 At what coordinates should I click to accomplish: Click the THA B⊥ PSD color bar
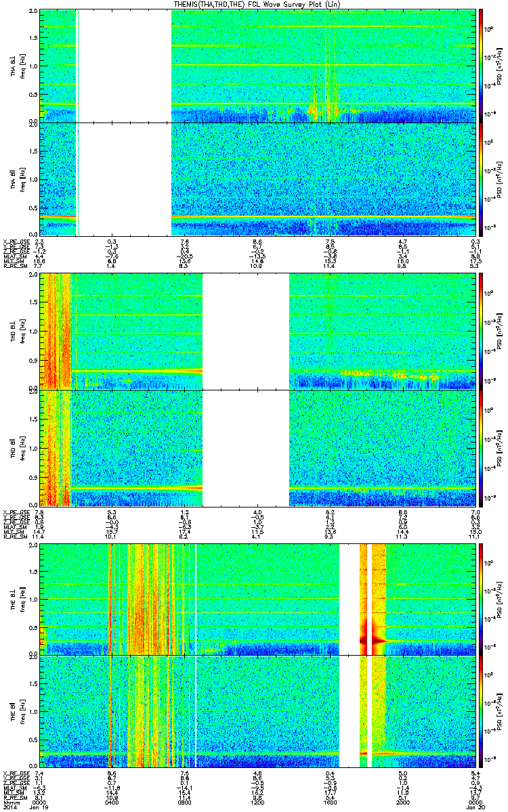tap(482, 66)
